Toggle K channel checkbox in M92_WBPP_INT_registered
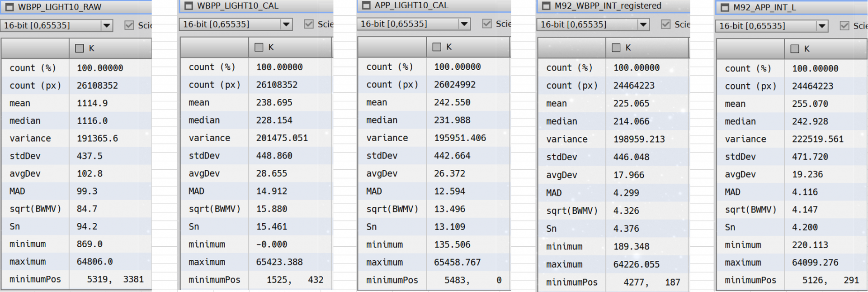This screenshot has height=292, width=868. click(616, 48)
